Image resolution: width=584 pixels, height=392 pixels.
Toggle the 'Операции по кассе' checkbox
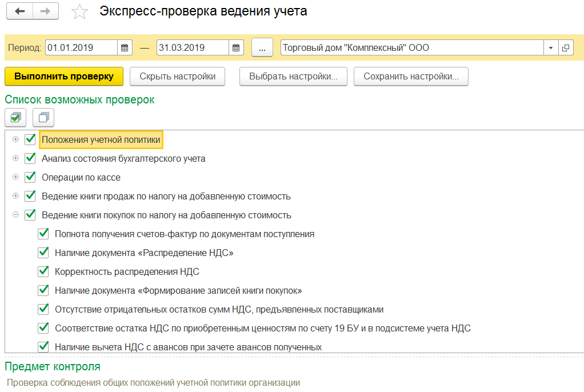point(30,177)
